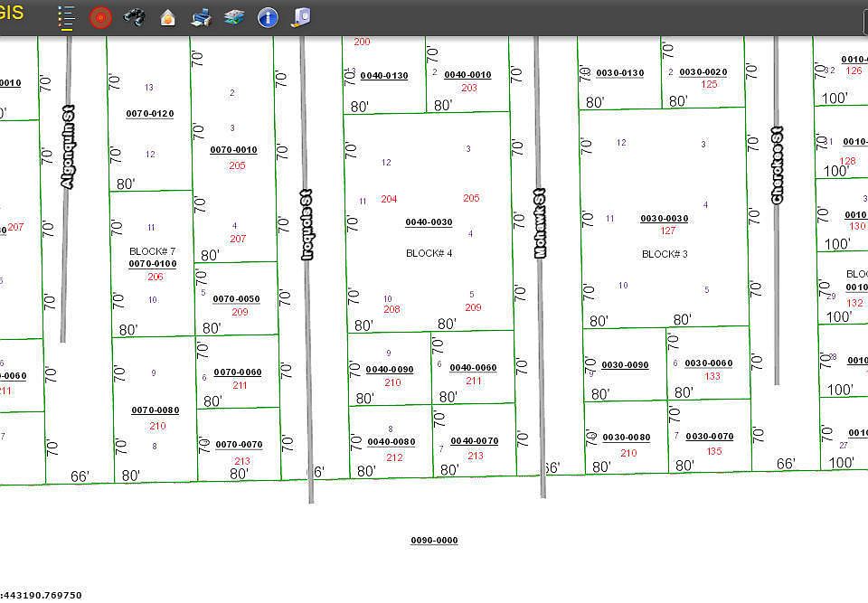Viewport: 868px width, 603px height.
Task: Click parcel ID 0070-0060
Action: (x=238, y=372)
